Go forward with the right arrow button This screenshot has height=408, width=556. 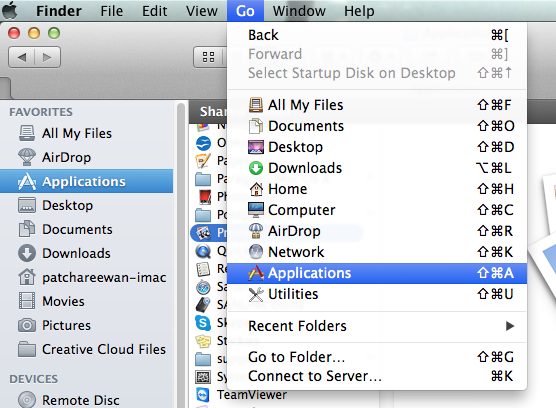[x=47, y=57]
